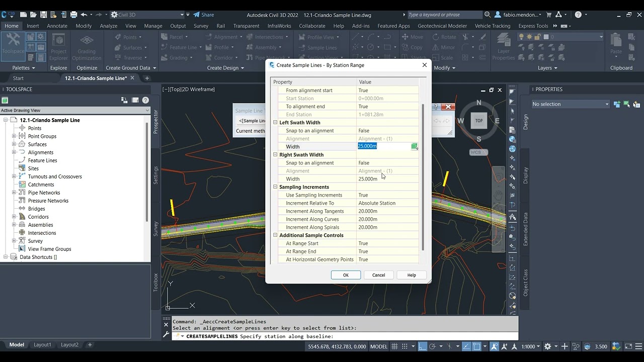The width and height of the screenshot is (644, 362).
Task: Switch to the Annotate ribbon tab
Action: point(57,26)
